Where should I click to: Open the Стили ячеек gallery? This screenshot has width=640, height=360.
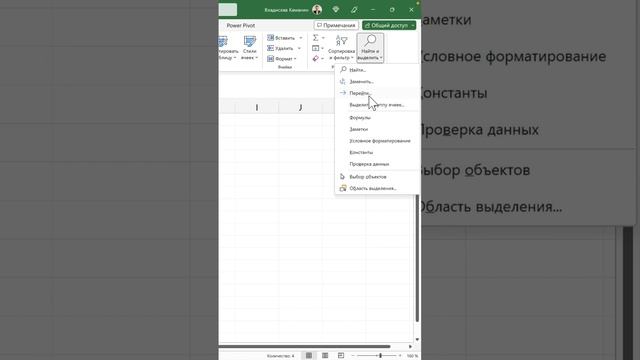[x=249, y=48]
